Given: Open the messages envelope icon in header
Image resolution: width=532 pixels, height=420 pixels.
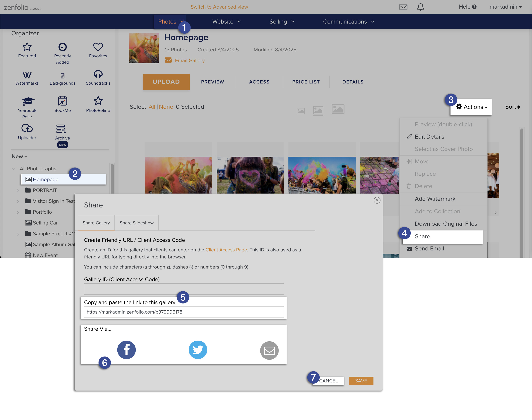Looking at the screenshot, I should pos(403,7).
